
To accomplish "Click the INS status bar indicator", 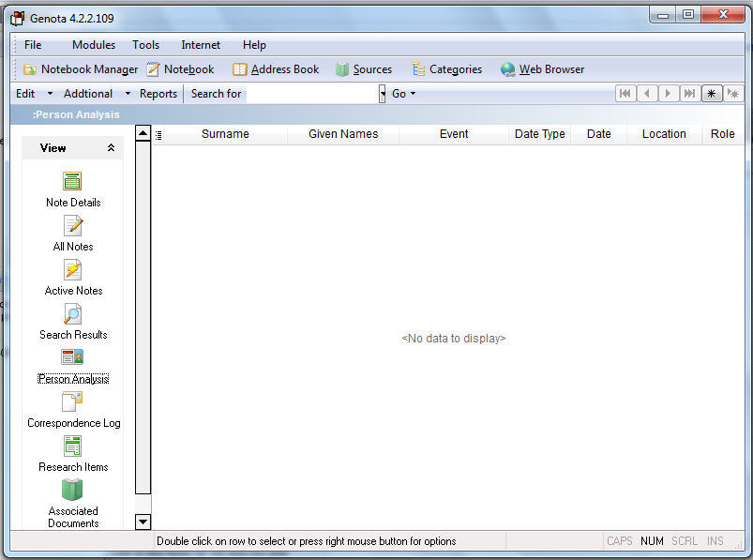I will (715, 541).
